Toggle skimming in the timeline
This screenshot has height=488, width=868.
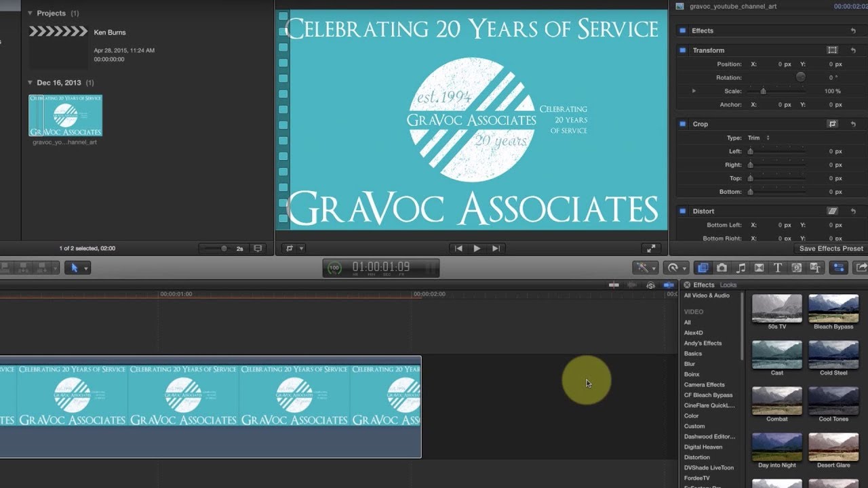[x=614, y=285]
